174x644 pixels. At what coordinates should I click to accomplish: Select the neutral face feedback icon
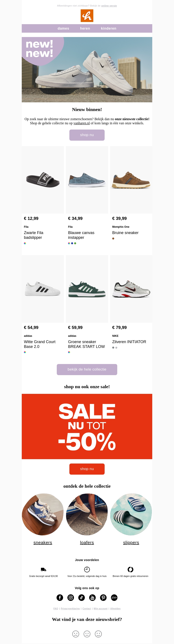coord(87,634)
